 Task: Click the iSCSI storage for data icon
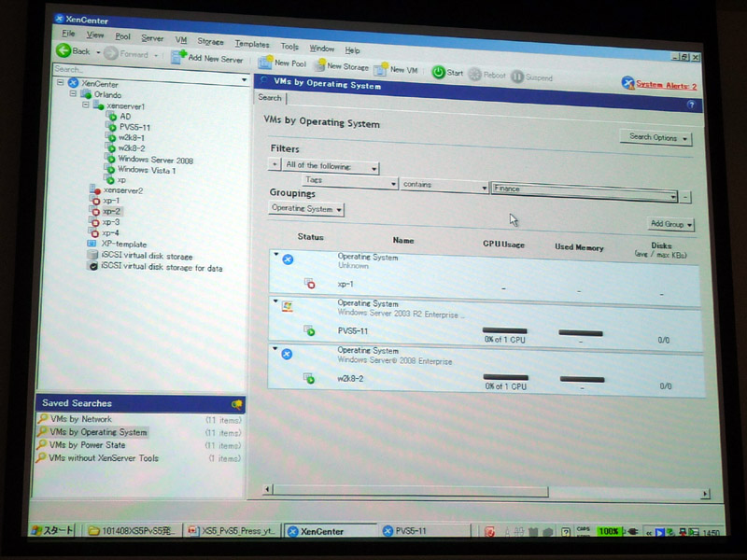tap(92, 266)
